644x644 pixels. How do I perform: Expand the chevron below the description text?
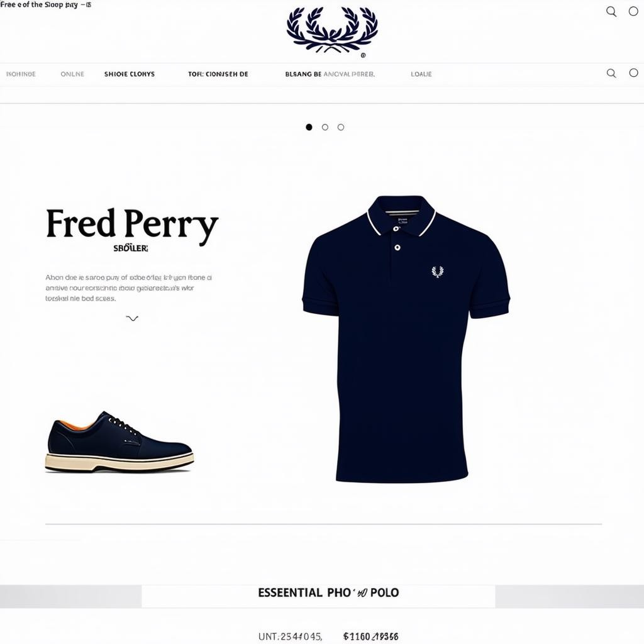coord(132,318)
